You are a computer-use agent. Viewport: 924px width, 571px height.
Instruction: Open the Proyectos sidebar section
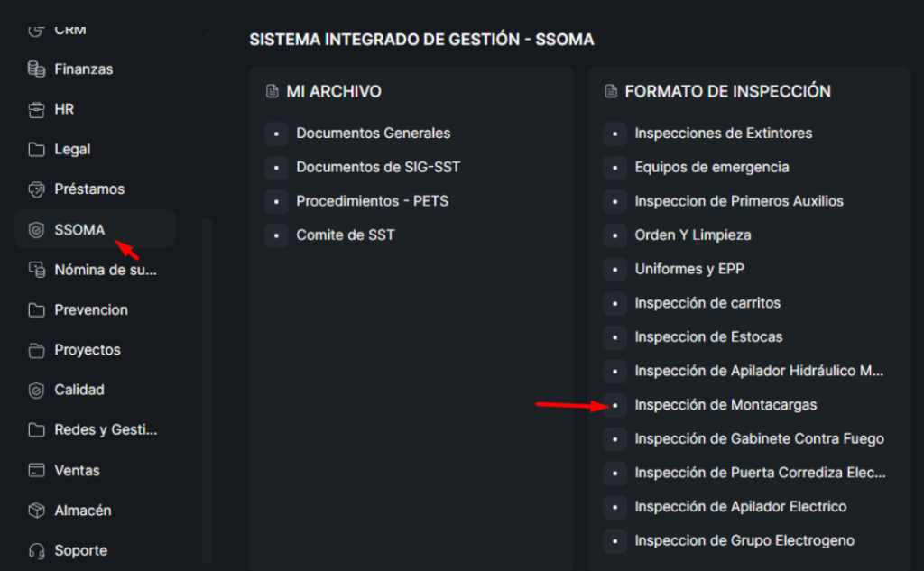click(x=87, y=350)
